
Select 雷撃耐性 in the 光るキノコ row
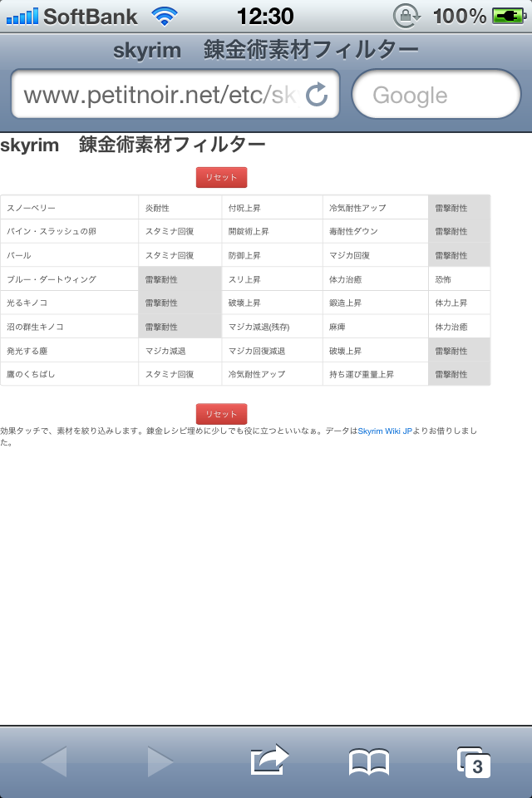coord(180,303)
